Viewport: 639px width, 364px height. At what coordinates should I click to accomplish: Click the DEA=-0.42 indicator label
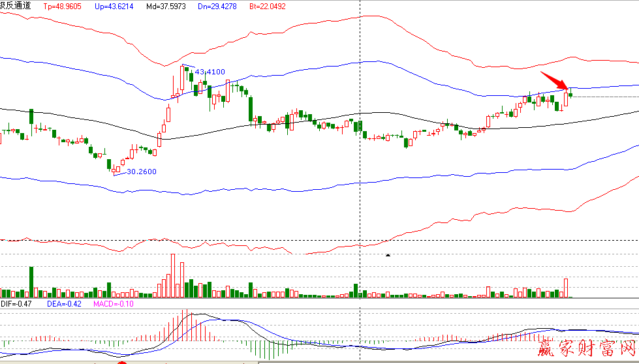pos(63,303)
